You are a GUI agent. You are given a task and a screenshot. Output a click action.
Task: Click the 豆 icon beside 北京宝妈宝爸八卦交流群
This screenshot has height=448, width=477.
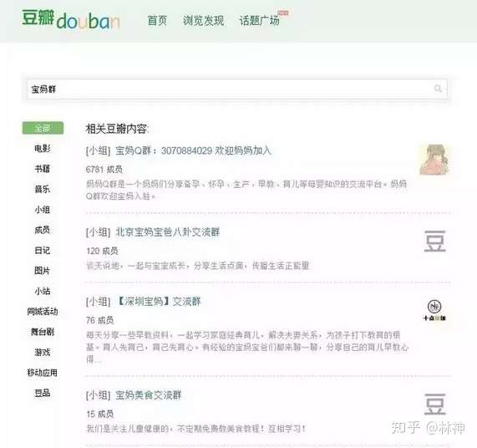point(435,241)
